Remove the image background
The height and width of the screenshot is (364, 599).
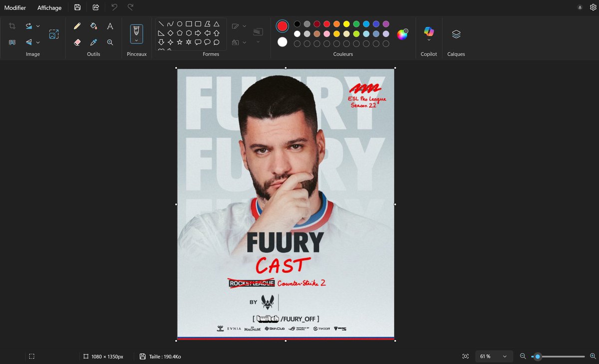(x=12, y=42)
